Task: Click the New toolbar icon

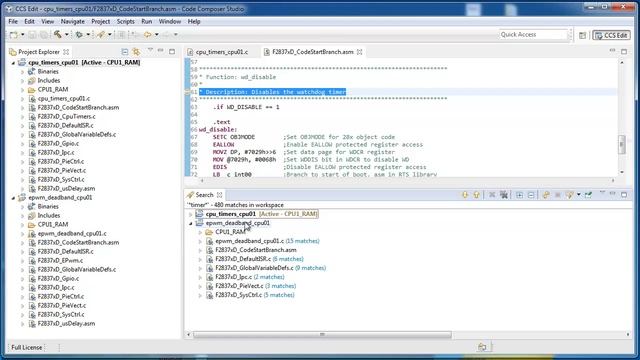Action: [x=14, y=35]
